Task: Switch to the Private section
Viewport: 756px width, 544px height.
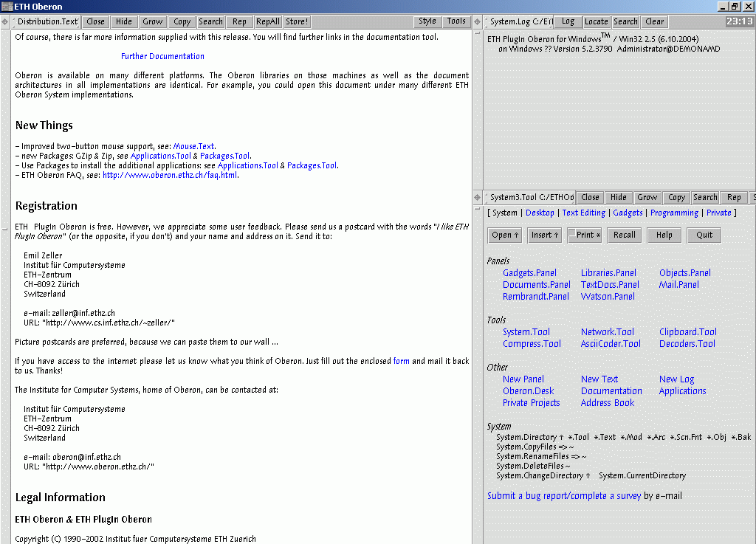Action: pos(719,213)
